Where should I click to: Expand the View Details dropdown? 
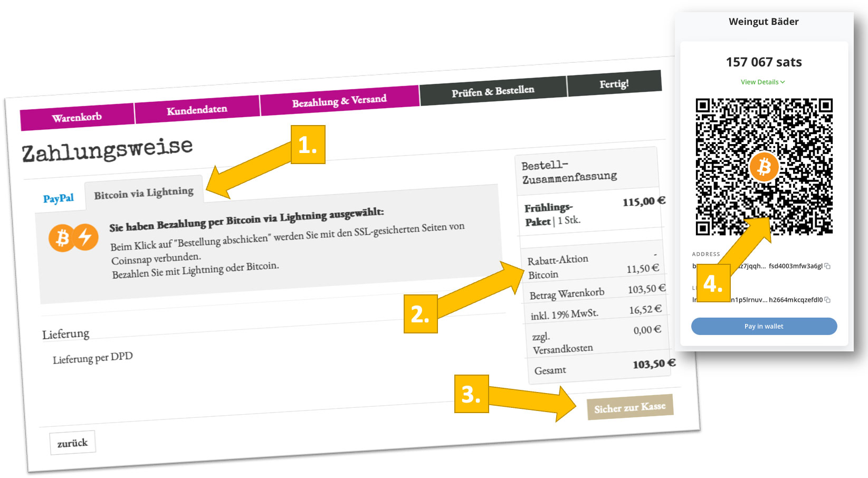(760, 82)
